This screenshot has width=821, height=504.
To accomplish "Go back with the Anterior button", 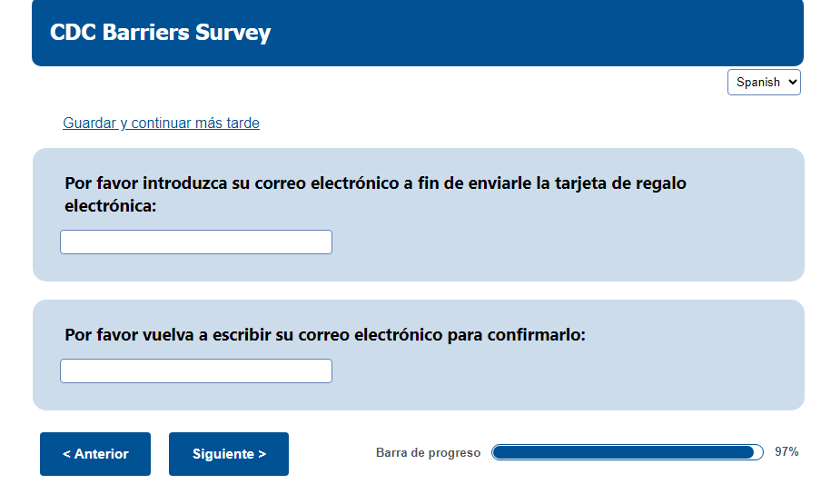I will (x=95, y=454).
